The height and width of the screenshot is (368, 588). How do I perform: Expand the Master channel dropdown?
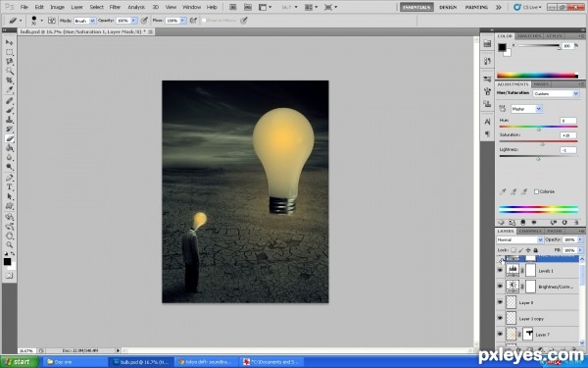[526, 109]
